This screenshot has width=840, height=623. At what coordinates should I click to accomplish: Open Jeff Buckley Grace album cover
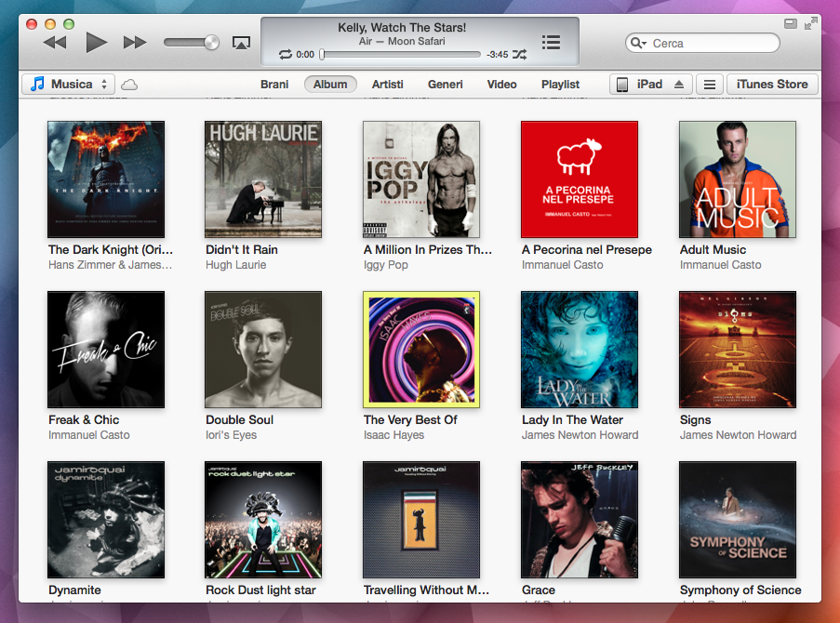pyautogui.click(x=580, y=520)
